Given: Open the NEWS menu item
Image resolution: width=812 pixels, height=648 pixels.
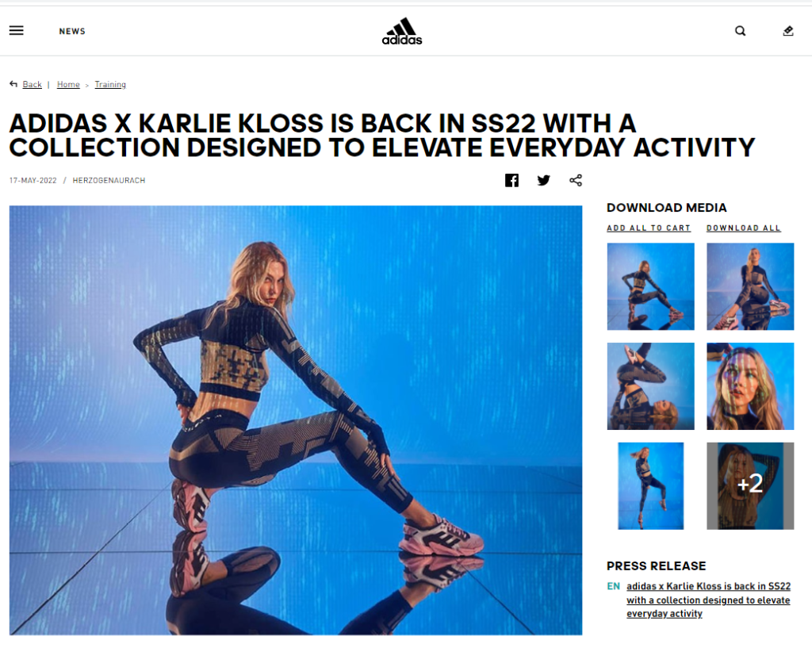Looking at the screenshot, I should click(72, 32).
